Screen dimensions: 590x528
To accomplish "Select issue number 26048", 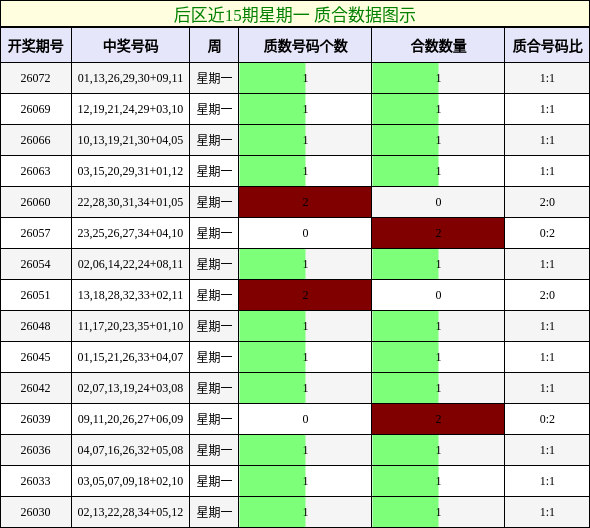I will click(x=35, y=326).
